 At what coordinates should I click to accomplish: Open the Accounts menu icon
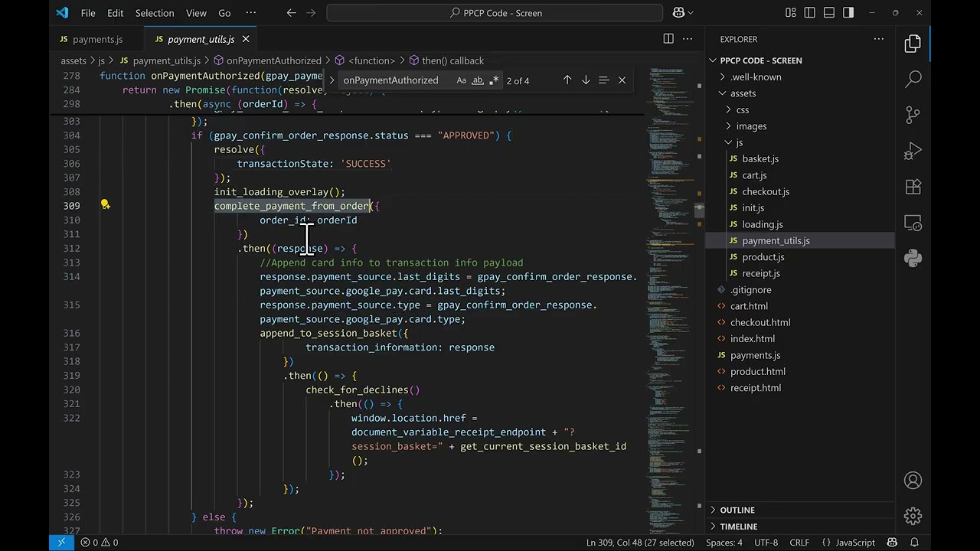click(x=913, y=481)
